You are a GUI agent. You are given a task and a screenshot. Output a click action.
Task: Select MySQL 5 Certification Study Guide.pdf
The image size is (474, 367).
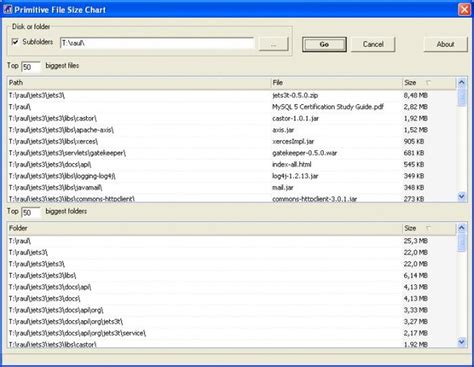328,107
